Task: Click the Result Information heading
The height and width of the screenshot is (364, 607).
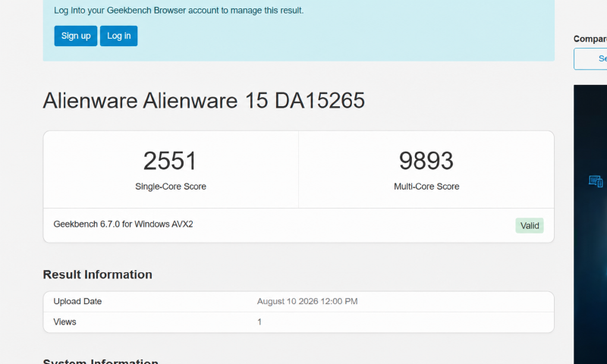Action: [x=98, y=275]
